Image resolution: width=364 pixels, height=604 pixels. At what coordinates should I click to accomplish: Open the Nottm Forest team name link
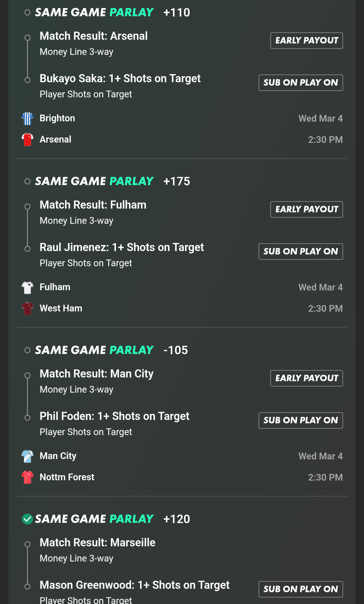coord(67,477)
